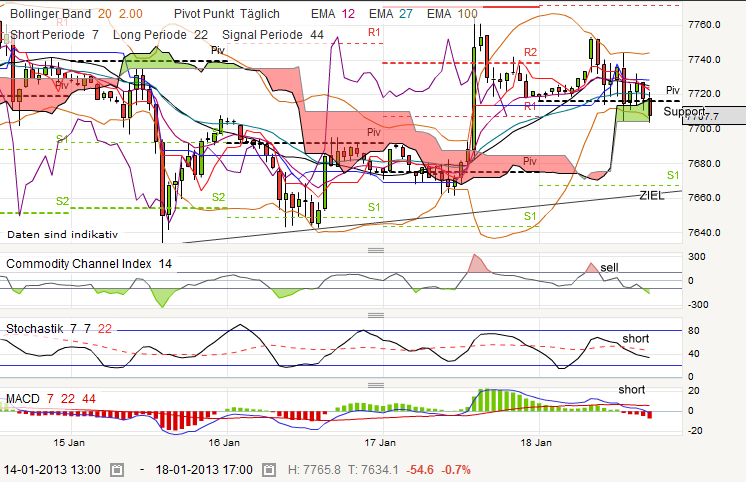The image size is (746, 482).
Task: Grab the divider handle above Stochastik panel
Action: click(x=376, y=315)
